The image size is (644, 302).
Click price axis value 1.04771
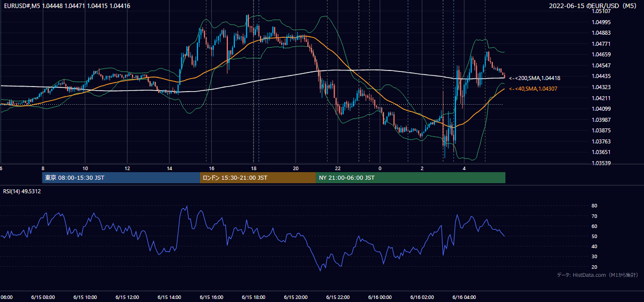pos(602,44)
